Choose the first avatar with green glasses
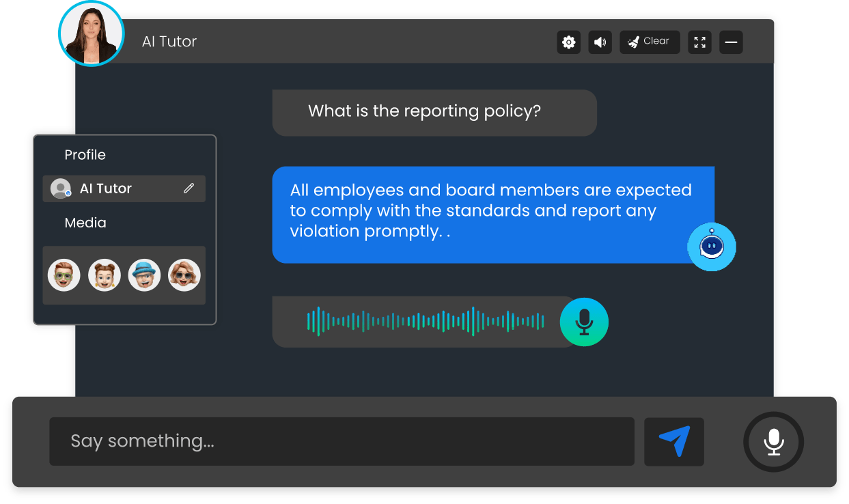Viewport: 849px width, 504px height. [x=64, y=275]
